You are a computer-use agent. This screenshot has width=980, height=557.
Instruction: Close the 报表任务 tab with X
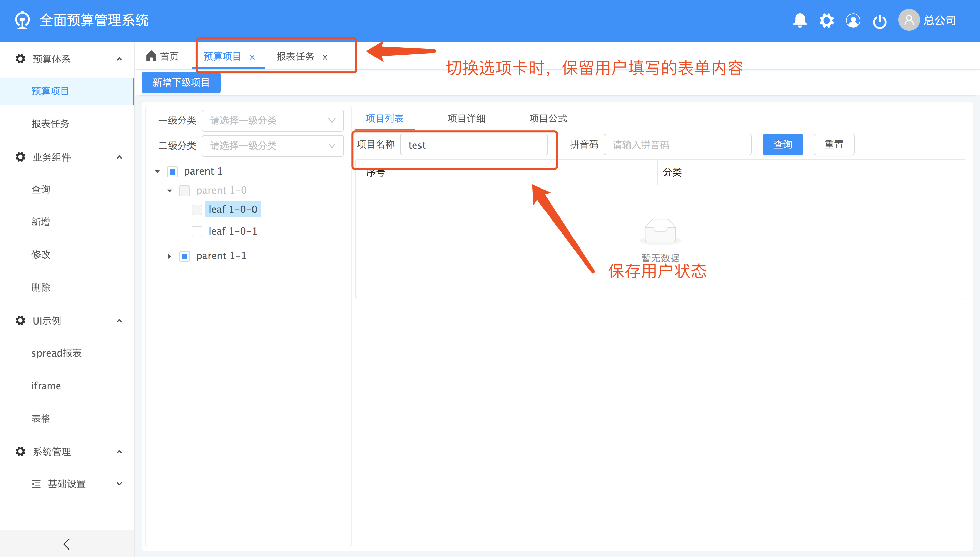325,57
